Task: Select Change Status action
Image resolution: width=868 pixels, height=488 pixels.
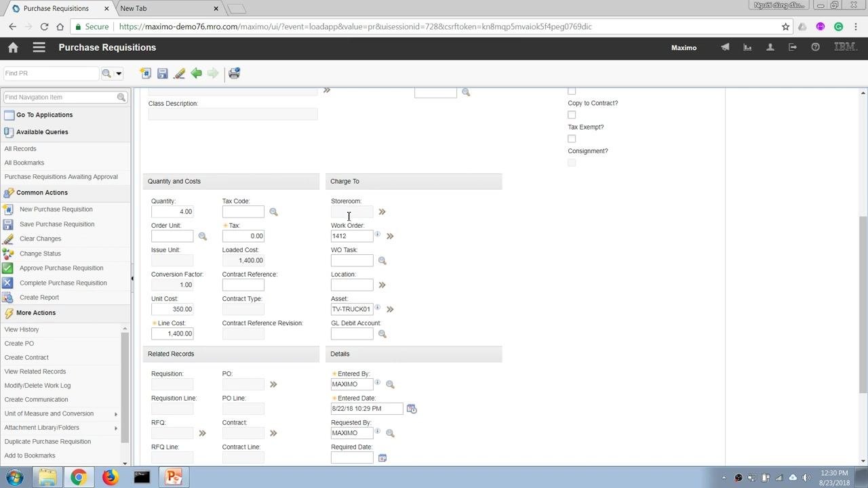Action: (40, 253)
